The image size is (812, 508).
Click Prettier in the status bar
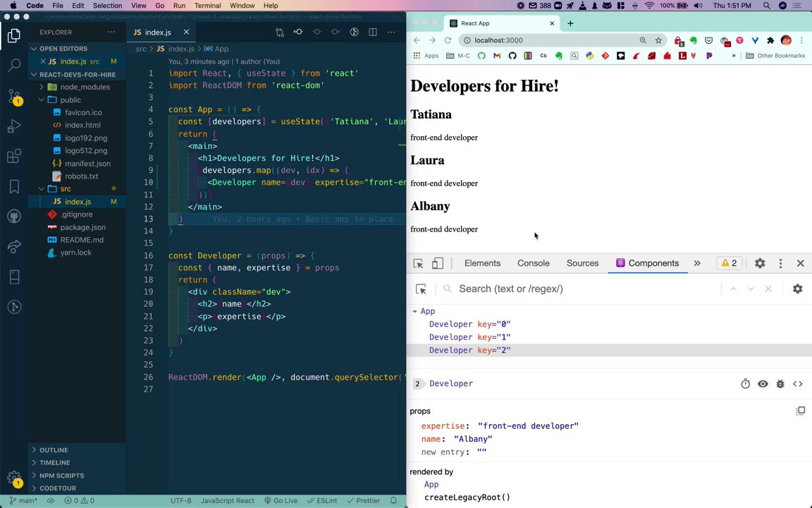(x=364, y=501)
